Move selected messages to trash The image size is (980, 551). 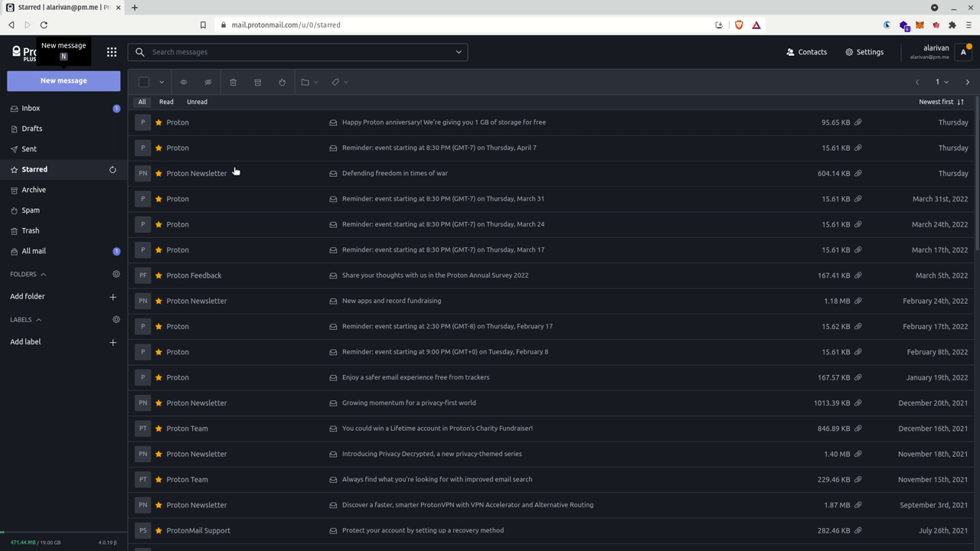tap(234, 82)
